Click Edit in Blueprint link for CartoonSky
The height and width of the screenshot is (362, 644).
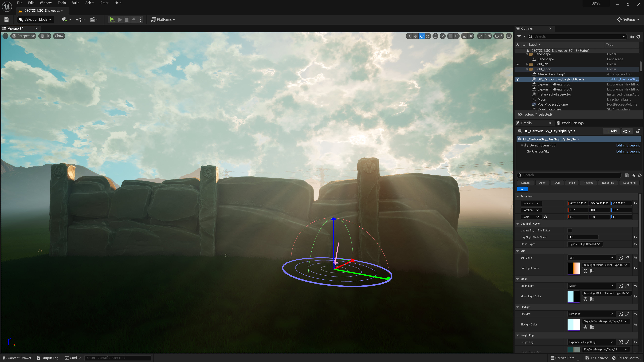tap(628, 151)
